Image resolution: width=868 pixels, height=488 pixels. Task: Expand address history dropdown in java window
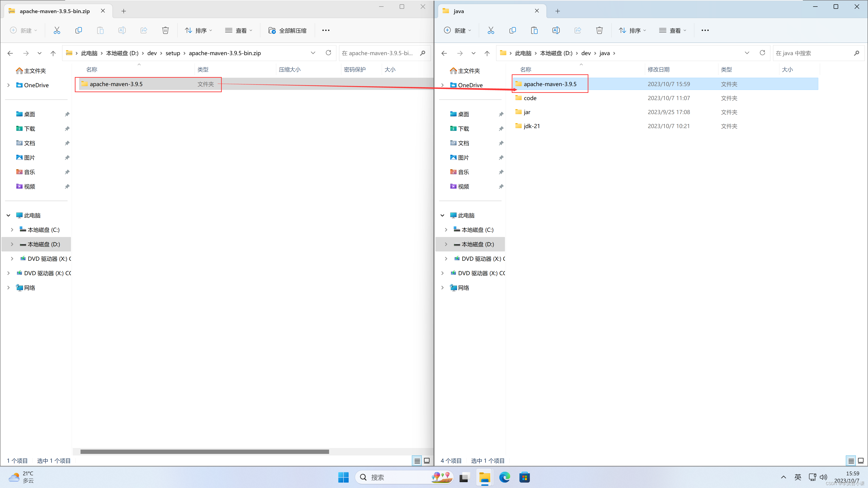[747, 53]
